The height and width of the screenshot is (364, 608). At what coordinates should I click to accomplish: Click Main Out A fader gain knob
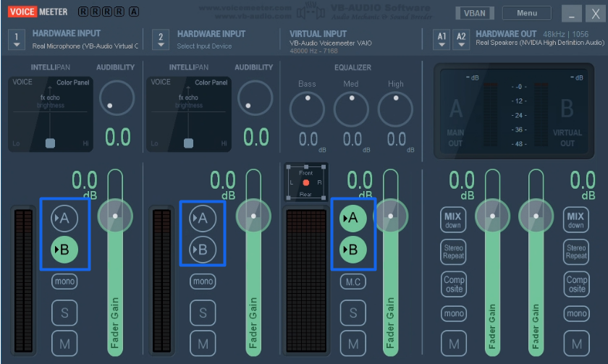(x=492, y=216)
